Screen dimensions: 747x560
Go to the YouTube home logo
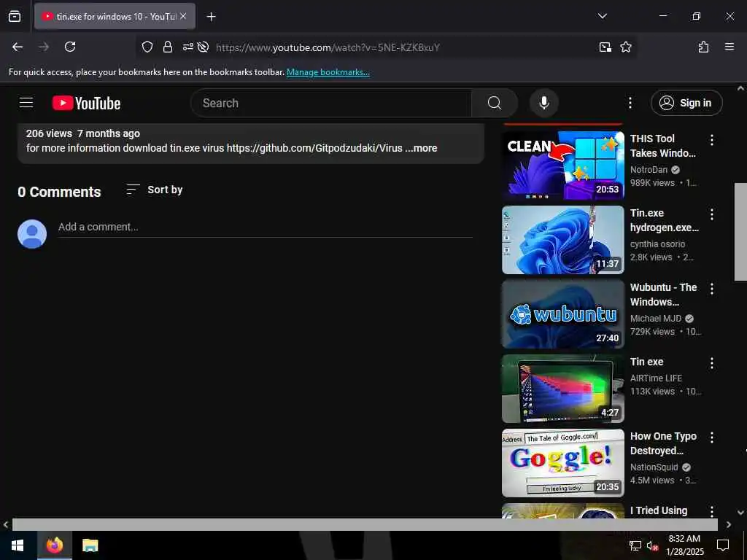(x=86, y=103)
